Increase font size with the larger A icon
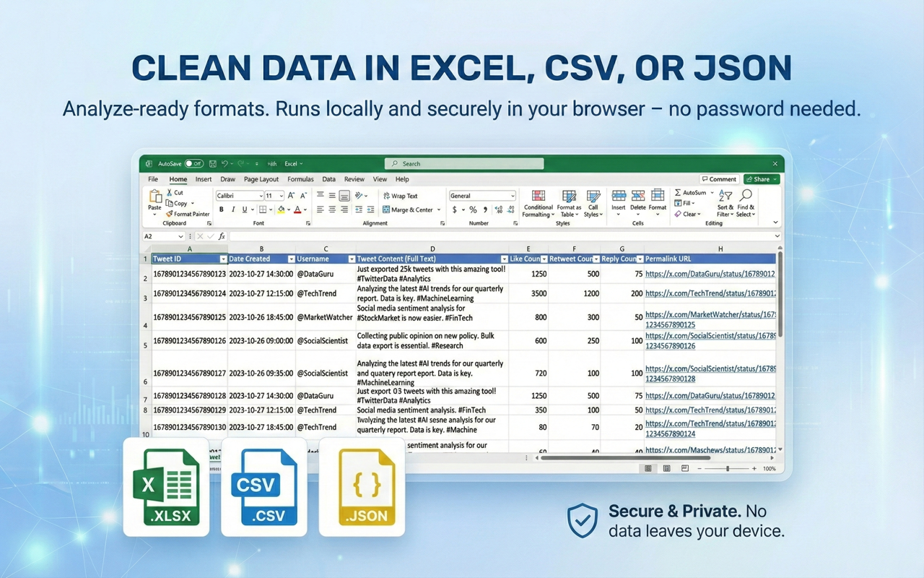The image size is (924, 578). (292, 196)
